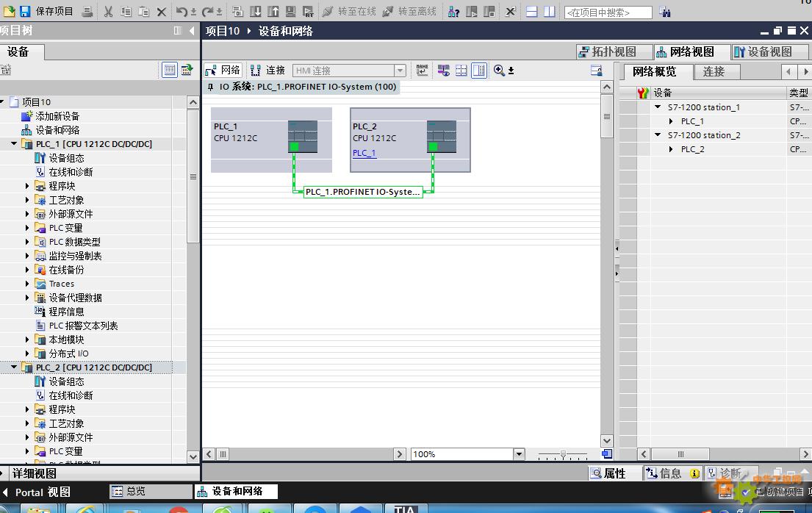Click the horizontal scrollbar thumb of network canvas

[x=223, y=454]
